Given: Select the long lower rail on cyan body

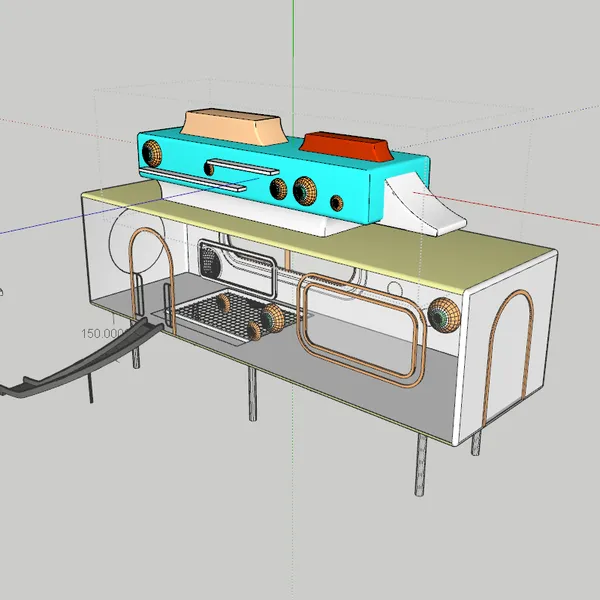Looking at the screenshot, I should coord(193,179).
